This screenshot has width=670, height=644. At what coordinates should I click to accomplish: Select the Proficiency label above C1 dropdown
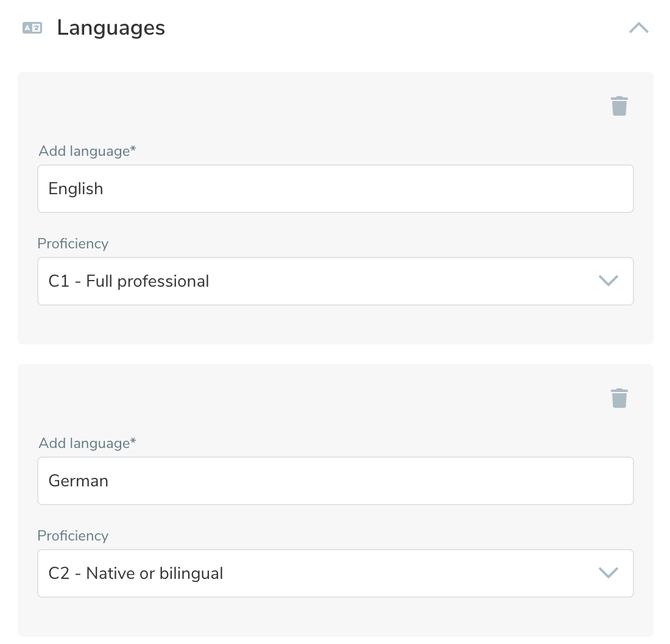click(x=73, y=243)
